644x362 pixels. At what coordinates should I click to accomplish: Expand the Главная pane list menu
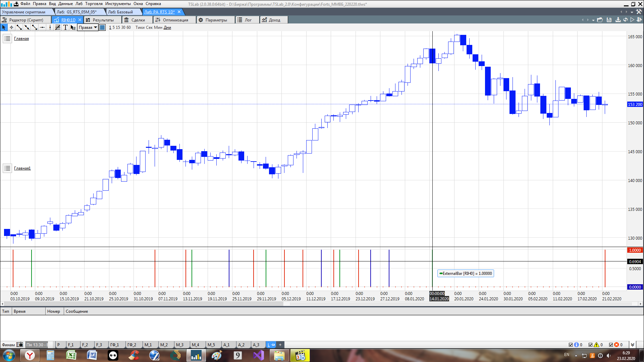pyautogui.click(x=7, y=39)
